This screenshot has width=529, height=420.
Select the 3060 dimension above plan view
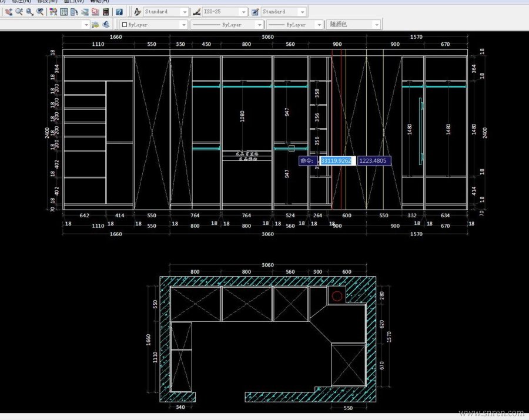[267, 265]
